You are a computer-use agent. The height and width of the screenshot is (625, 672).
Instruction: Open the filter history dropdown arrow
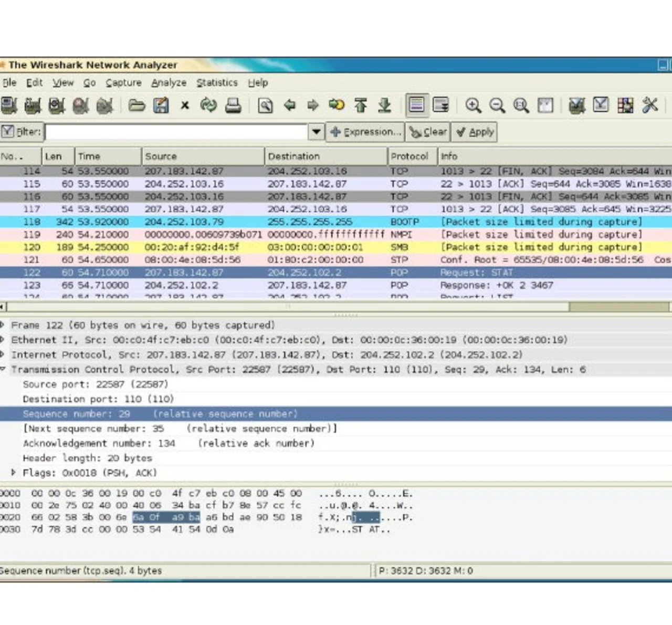click(316, 131)
